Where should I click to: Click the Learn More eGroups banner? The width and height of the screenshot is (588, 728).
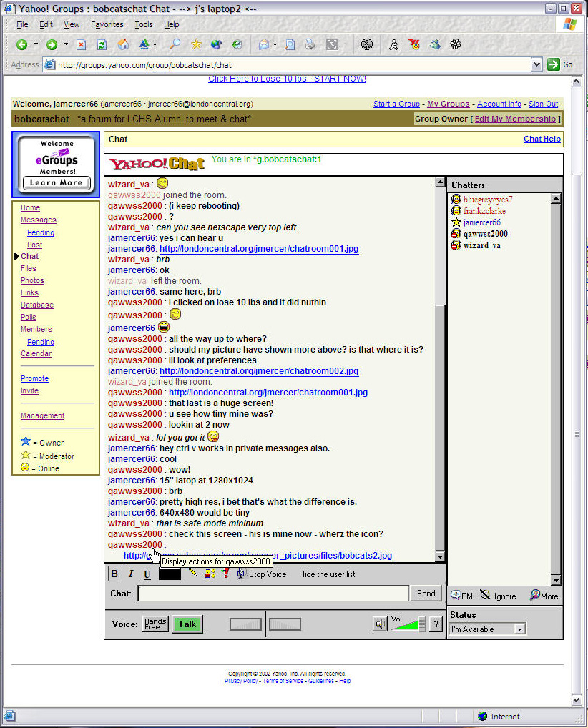coord(57,183)
